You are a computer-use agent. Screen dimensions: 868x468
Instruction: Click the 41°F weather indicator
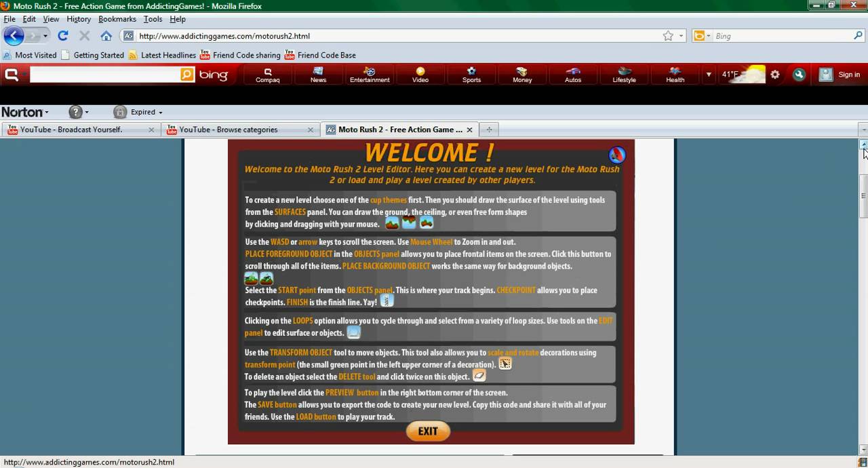(x=743, y=75)
